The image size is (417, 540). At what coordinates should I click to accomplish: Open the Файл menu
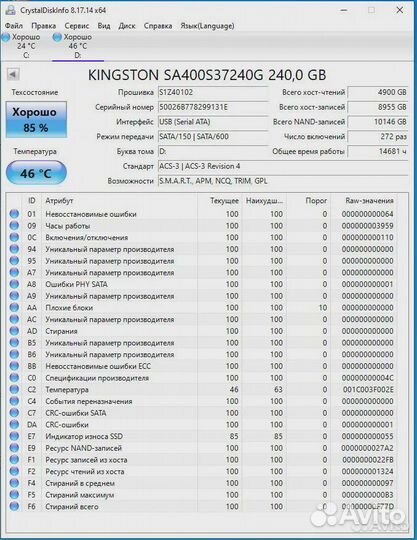[14, 26]
